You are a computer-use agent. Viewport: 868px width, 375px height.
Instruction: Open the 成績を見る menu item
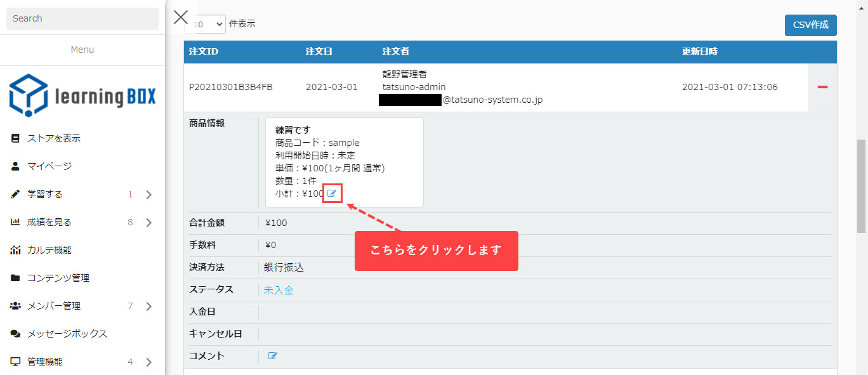(49, 222)
